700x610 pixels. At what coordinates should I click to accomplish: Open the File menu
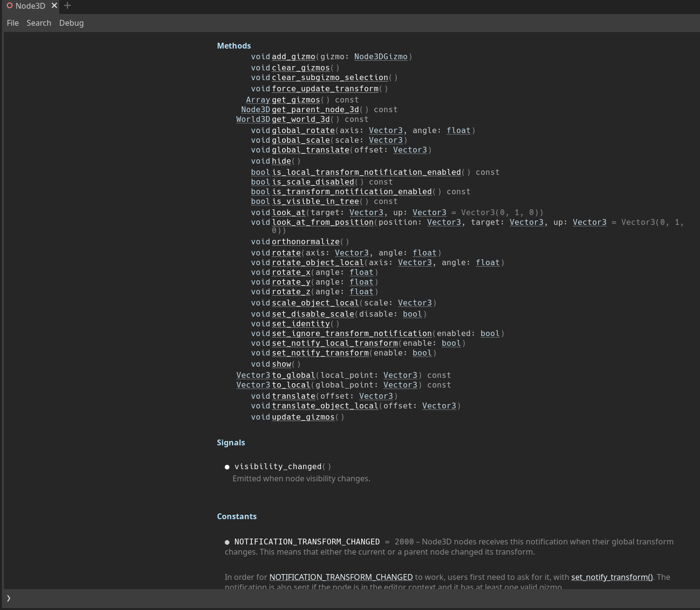pos(13,23)
